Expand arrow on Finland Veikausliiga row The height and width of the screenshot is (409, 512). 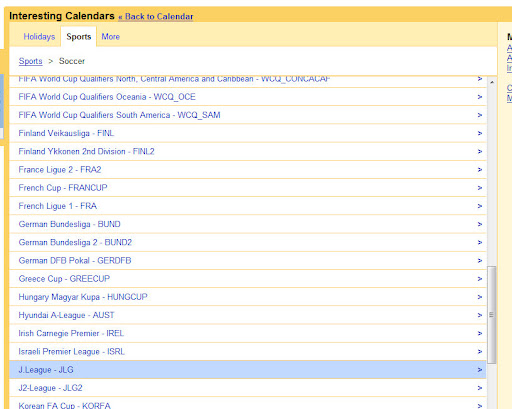(x=480, y=133)
